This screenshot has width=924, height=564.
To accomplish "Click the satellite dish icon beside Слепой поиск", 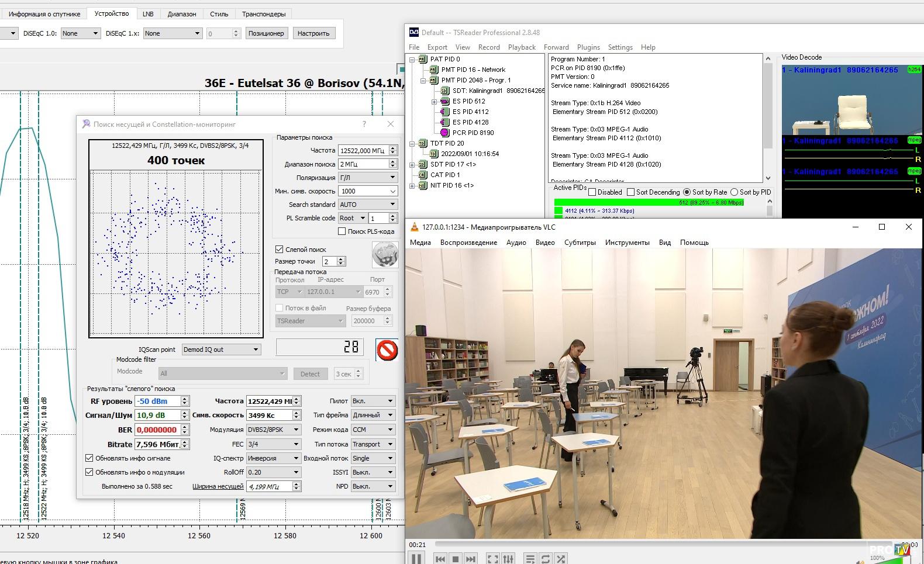I will [385, 255].
